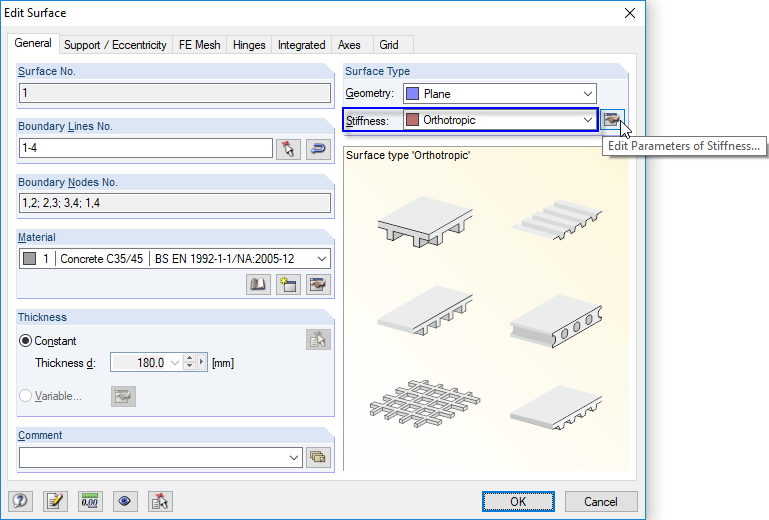
Task: Select the Variable thickness radio button
Action: 26,396
